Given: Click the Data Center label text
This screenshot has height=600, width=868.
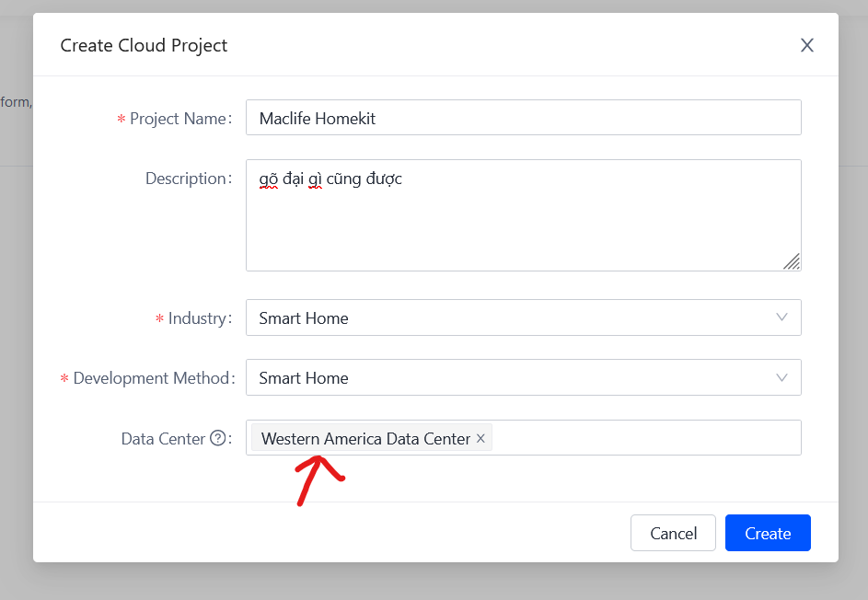Looking at the screenshot, I should 163,439.
